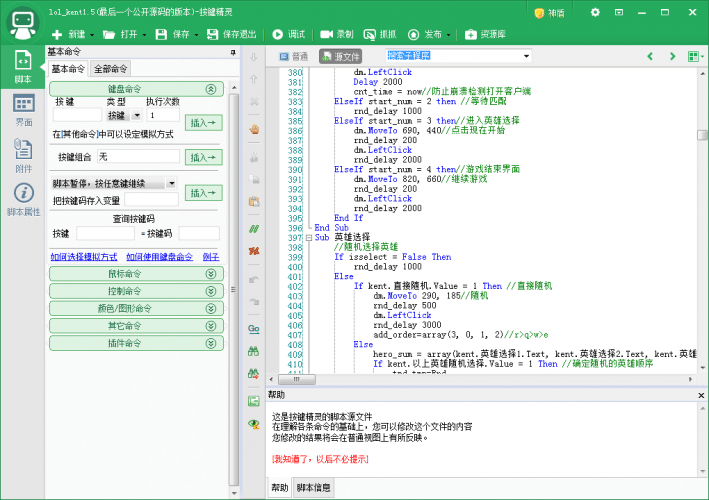Image resolution: width=709 pixels, height=500 pixels.
Task: Click the green indent/format icon
Action: pyautogui.click(x=254, y=401)
